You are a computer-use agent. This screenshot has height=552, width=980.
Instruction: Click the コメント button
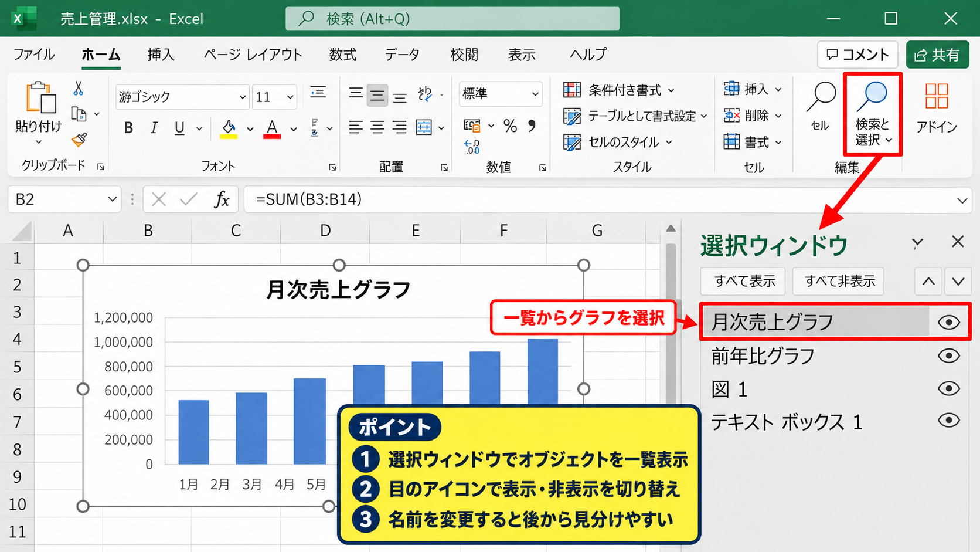tap(857, 55)
